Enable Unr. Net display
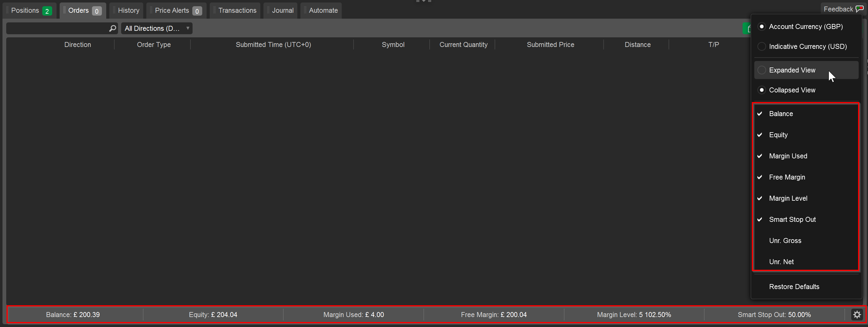The height and width of the screenshot is (327, 868). [806, 262]
